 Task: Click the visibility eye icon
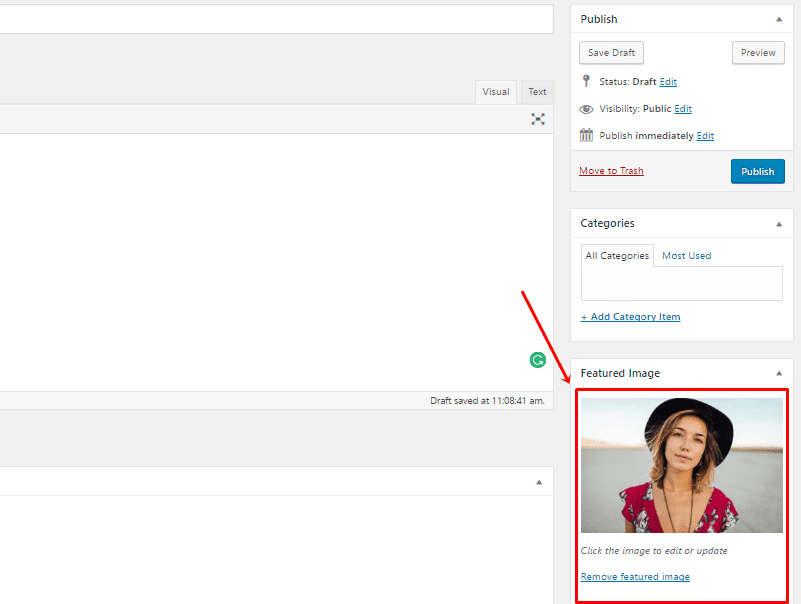click(586, 109)
